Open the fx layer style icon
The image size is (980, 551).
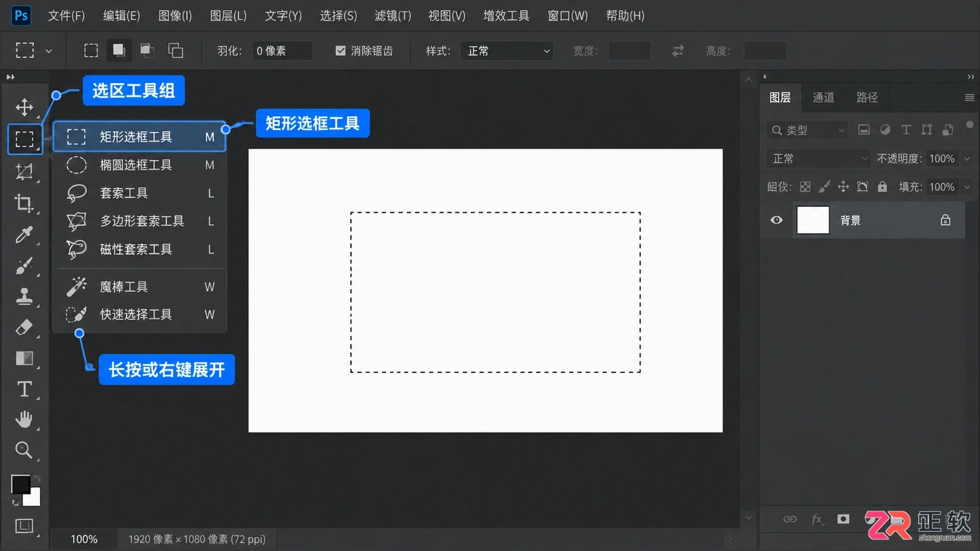[x=817, y=519]
